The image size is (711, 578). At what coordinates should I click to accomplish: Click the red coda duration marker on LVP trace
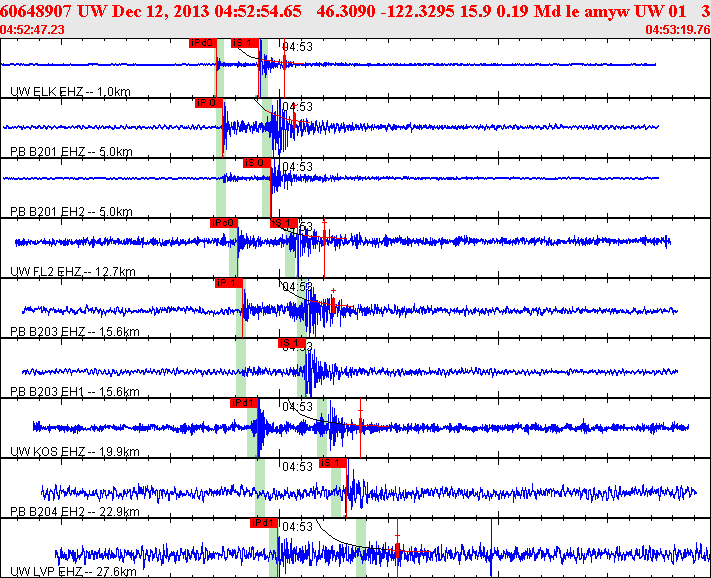click(397, 548)
